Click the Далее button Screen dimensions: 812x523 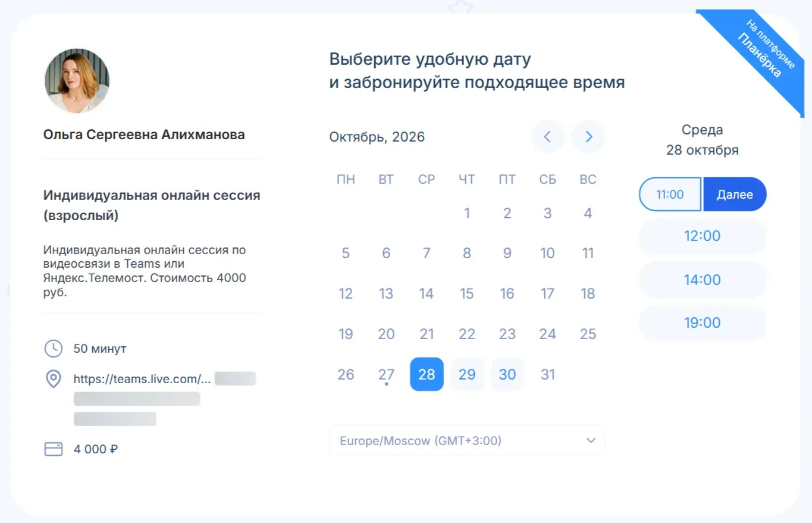click(x=735, y=195)
